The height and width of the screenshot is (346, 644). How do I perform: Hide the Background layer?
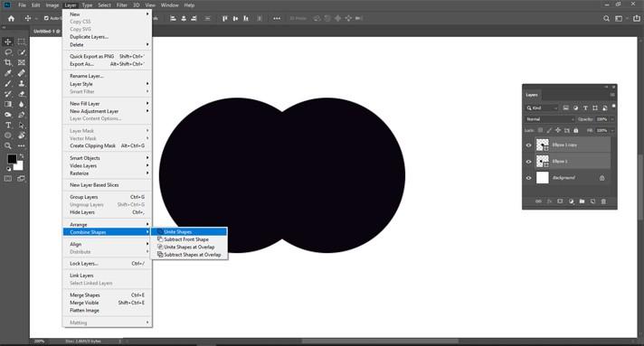(528, 178)
